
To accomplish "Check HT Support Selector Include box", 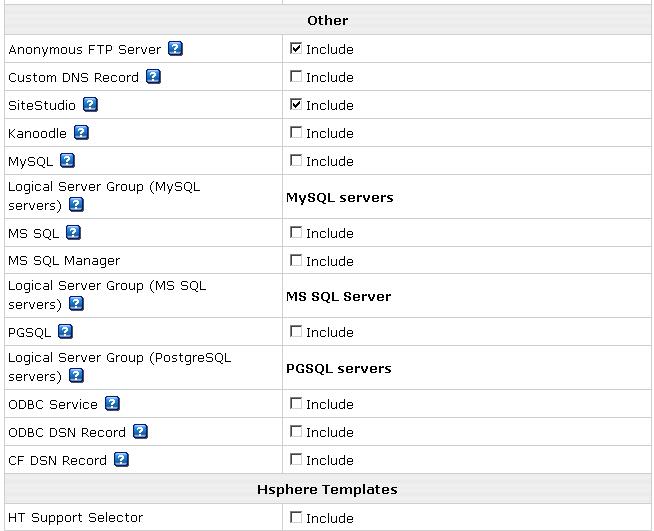I will (x=296, y=517).
